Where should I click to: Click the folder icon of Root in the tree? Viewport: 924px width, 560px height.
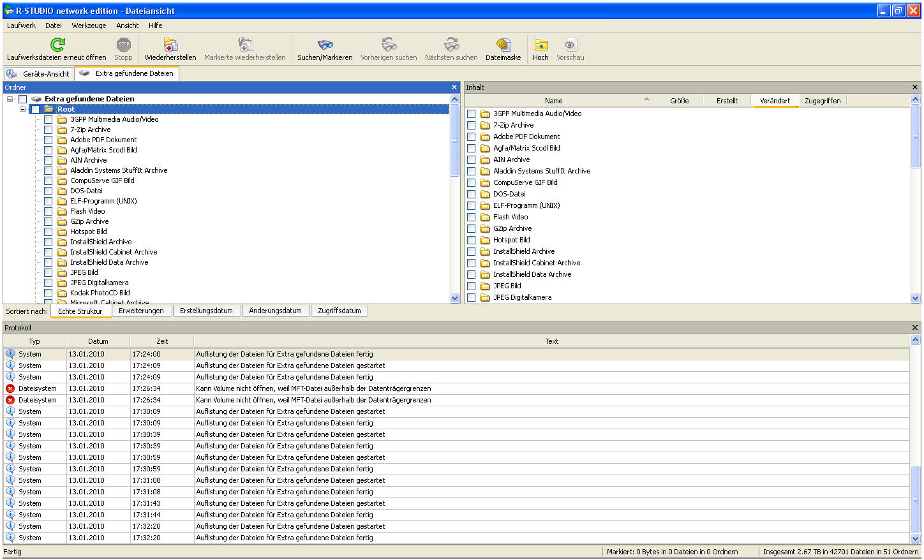[49, 109]
